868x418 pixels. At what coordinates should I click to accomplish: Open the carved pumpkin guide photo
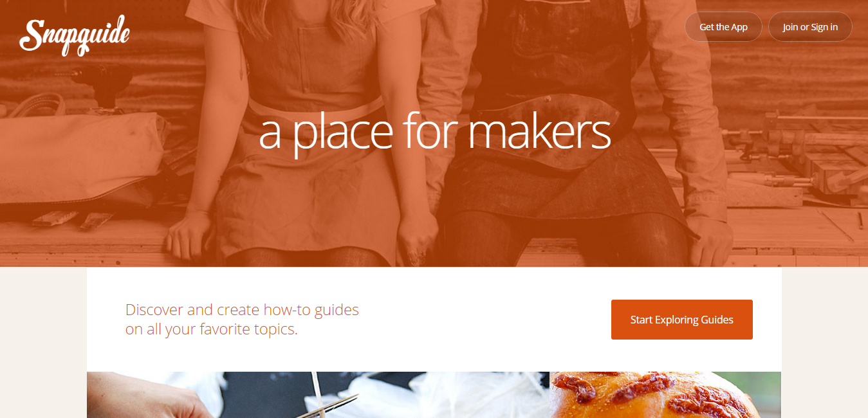click(665, 395)
